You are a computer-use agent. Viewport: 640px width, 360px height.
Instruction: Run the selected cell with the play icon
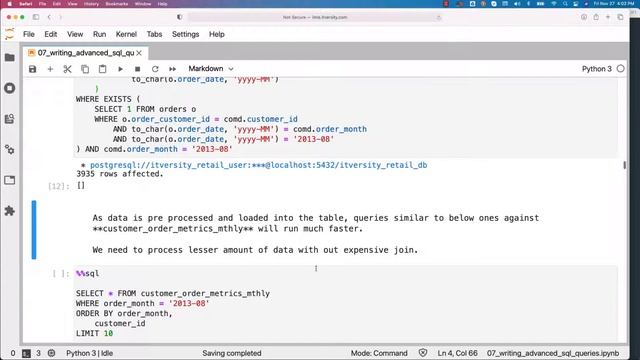point(120,69)
